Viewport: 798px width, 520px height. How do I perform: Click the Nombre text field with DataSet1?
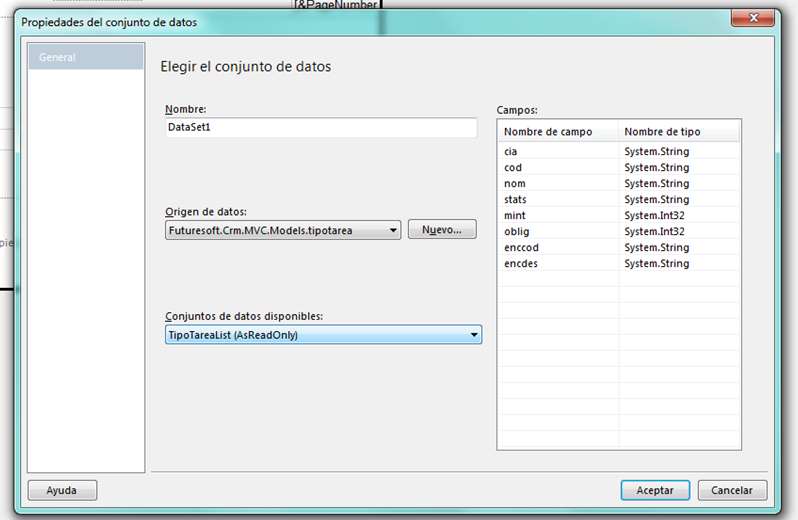click(x=320, y=128)
